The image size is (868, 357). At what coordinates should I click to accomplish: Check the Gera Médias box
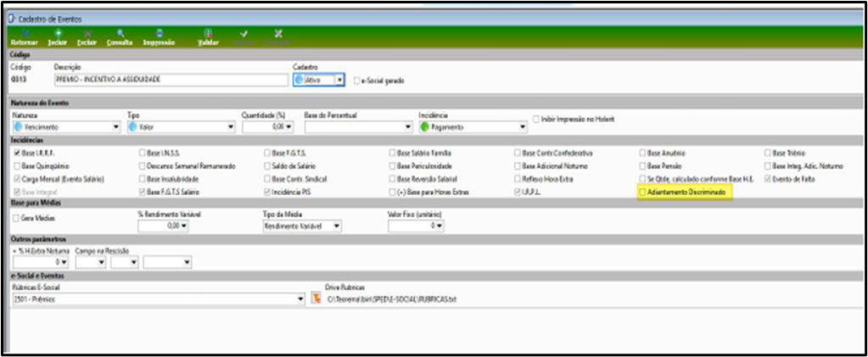click(16, 218)
